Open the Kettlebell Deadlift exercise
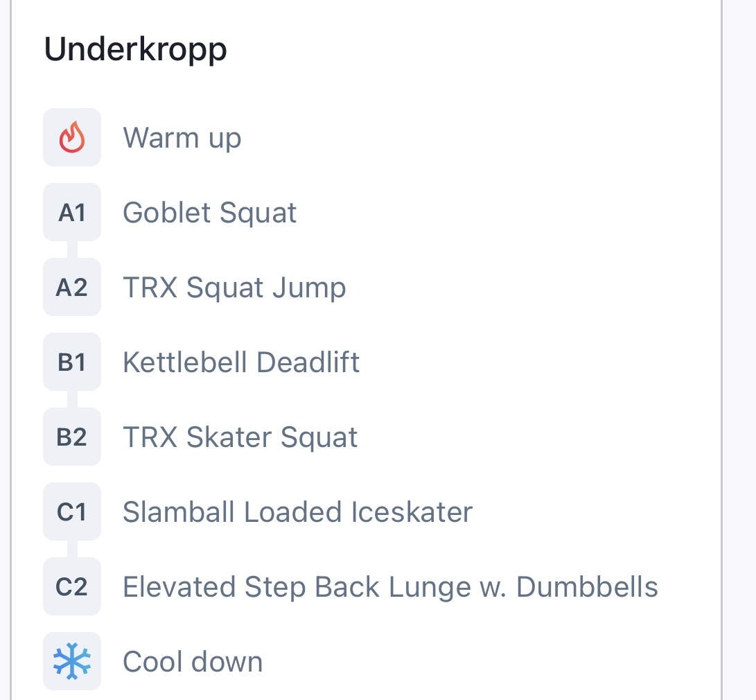756x700 pixels. coord(241,362)
